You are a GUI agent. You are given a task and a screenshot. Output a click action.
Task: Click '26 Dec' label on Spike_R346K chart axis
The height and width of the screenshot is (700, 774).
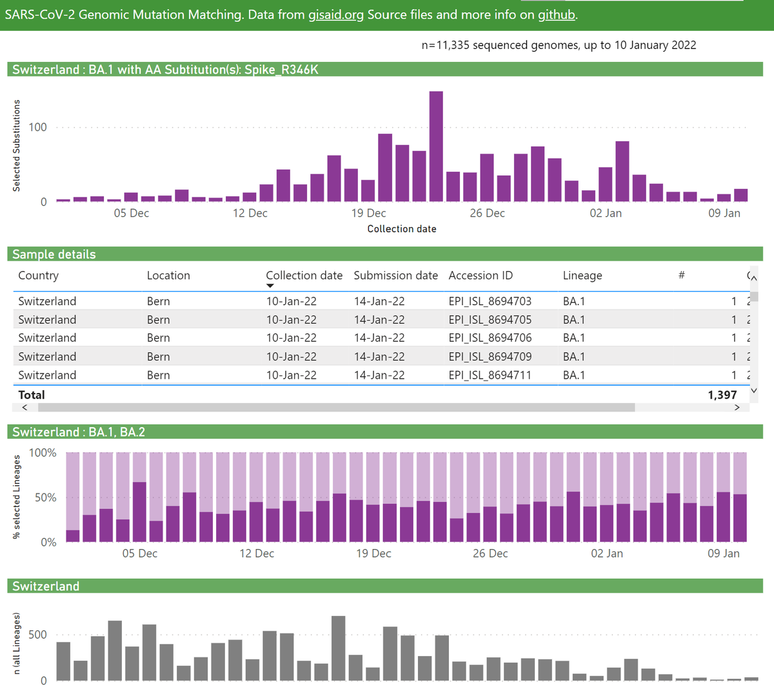(x=488, y=214)
